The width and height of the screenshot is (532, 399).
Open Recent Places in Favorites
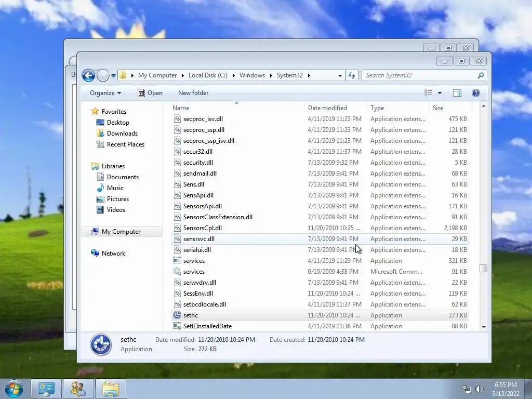pos(126,144)
